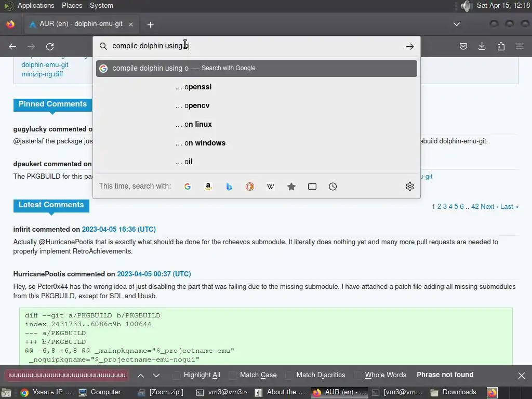
Task: Switch to [vm3@vm... taskbar window
Action: tap(397, 393)
